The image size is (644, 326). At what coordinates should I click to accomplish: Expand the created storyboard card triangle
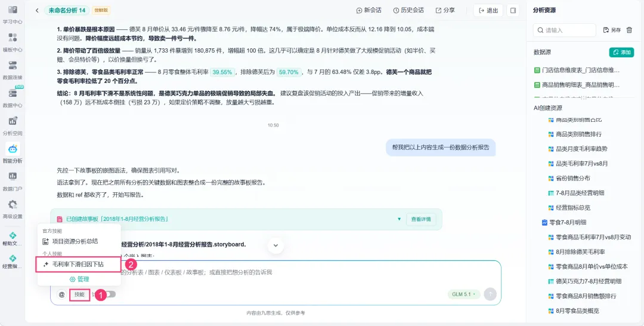(x=399, y=219)
